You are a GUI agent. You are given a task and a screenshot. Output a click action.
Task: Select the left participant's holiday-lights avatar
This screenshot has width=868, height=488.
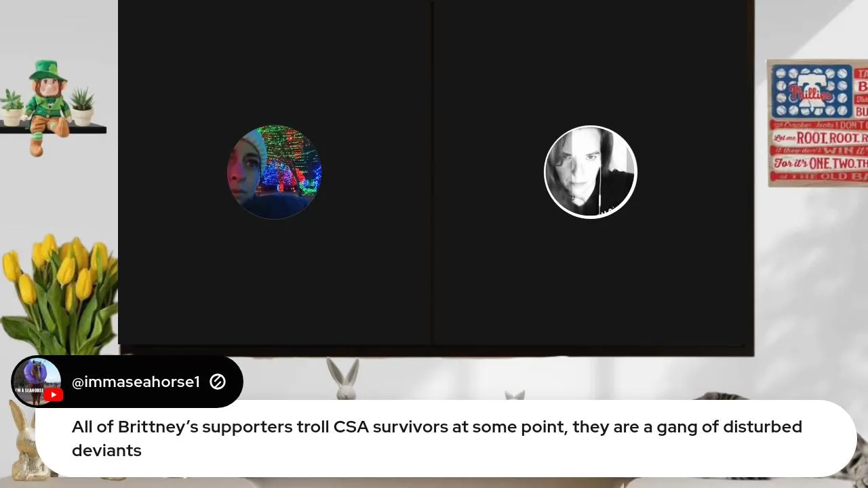(274, 171)
